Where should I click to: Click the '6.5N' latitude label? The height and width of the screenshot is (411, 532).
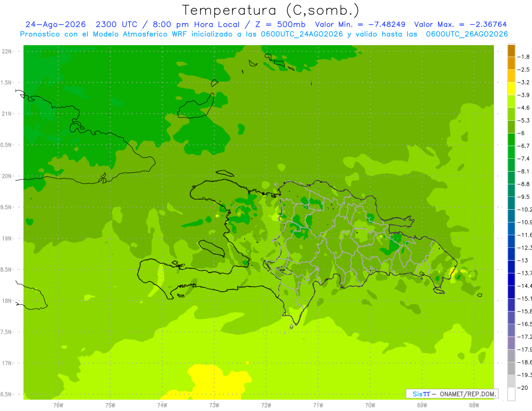(x=6, y=395)
